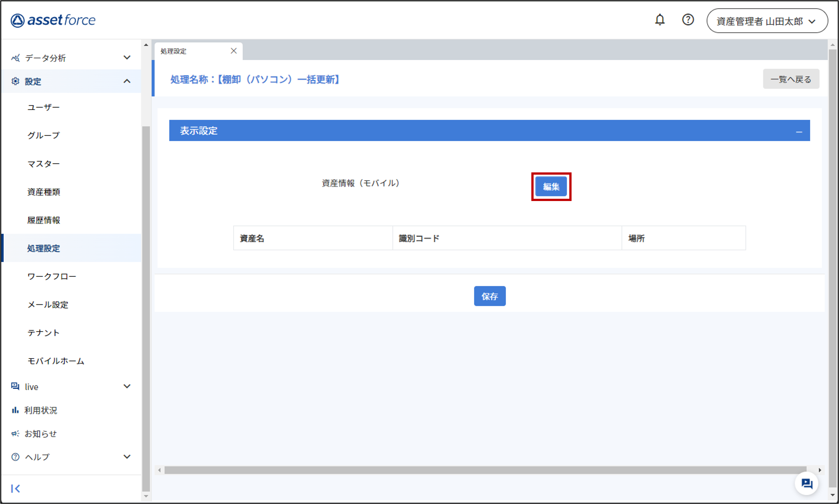The image size is (839, 504).
Task: Click the data analysis chart icon
Action: [15, 58]
